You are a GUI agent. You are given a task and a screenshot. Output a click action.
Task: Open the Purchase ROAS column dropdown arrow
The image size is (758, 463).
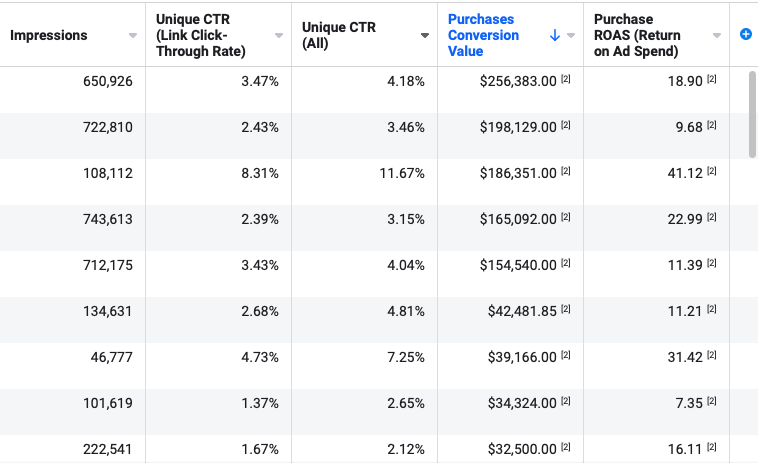point(717,36)
